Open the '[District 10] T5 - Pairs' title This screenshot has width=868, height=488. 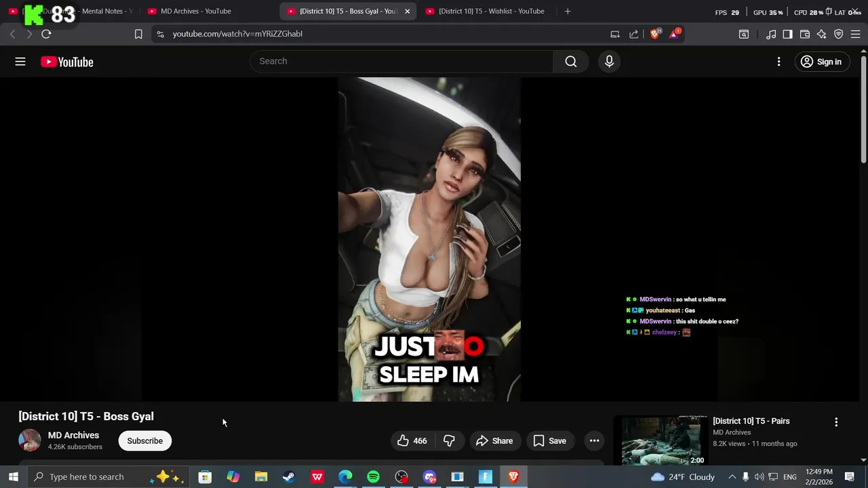[751, 421]
